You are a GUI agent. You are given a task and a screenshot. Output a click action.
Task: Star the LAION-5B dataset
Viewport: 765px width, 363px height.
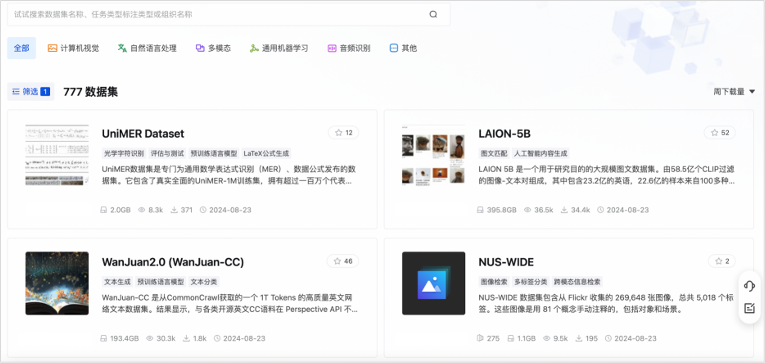tap(720, 133)
